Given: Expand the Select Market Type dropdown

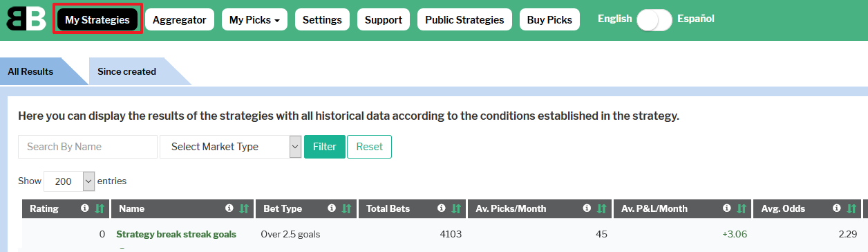Looking at the screenshot, I should tap(231, 147).
